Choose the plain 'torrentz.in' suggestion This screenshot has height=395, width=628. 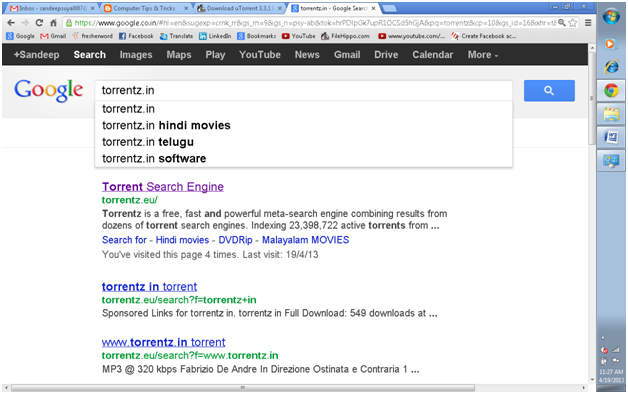304,109
